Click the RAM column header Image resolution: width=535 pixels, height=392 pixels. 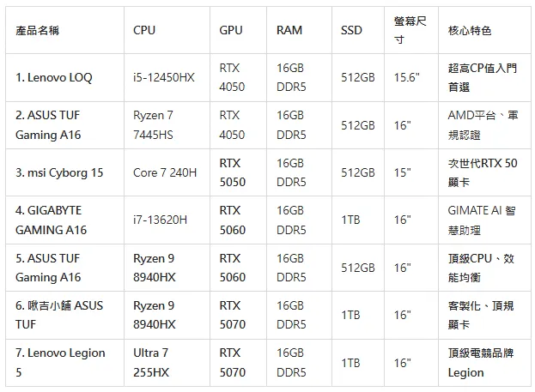[x=289, y=31]
